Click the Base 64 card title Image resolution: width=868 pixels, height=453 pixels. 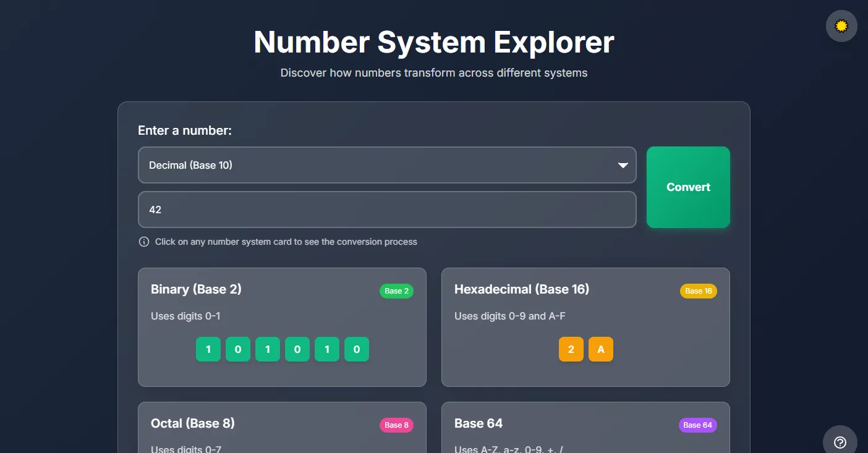point(479,423)
